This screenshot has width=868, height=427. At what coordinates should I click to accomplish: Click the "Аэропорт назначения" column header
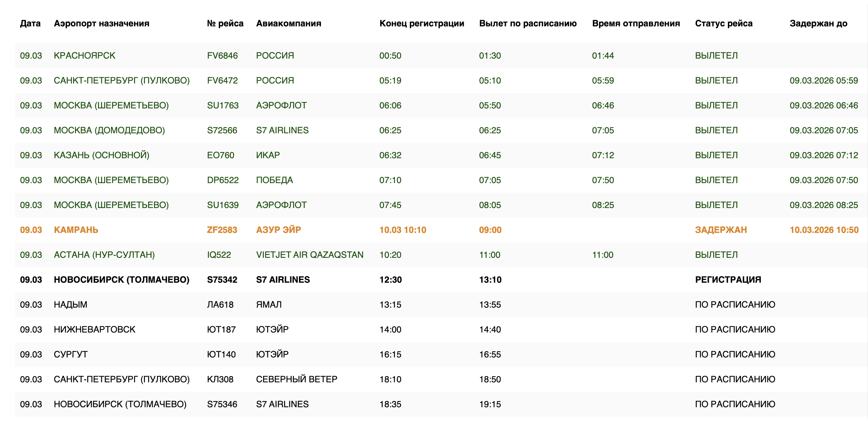coord(101,23)
